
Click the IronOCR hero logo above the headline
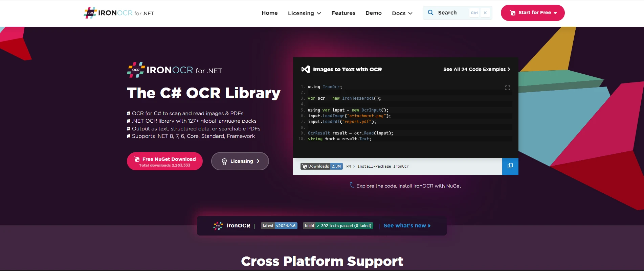point(174,70)
